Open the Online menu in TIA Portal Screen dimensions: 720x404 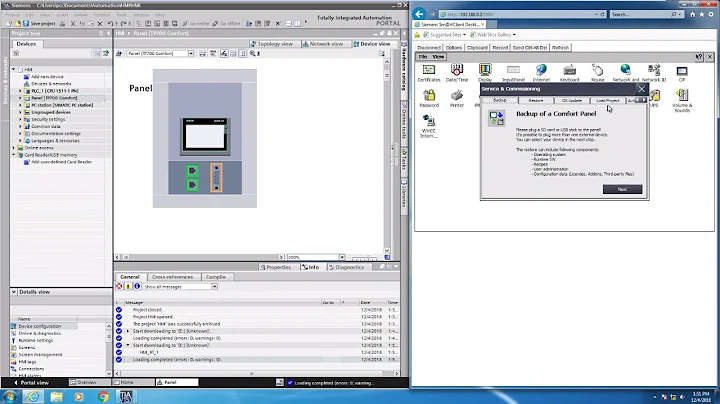[x=81, y=15]
